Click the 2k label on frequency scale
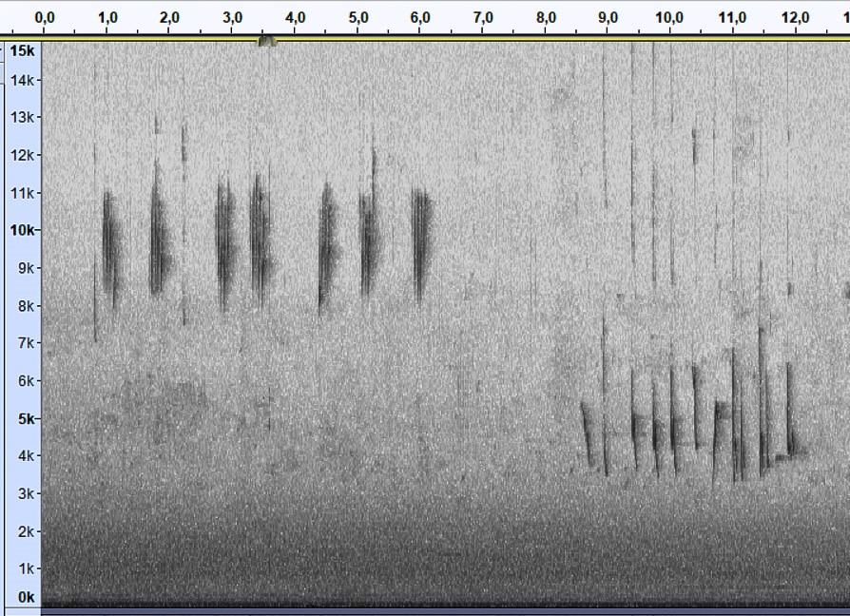The height and width of the screenshot is (616, 850). (26, 531)
